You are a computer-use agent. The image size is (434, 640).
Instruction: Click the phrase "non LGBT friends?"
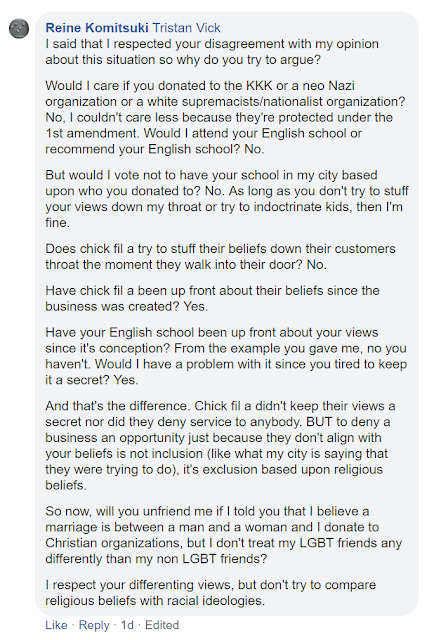tap(224, 558)
